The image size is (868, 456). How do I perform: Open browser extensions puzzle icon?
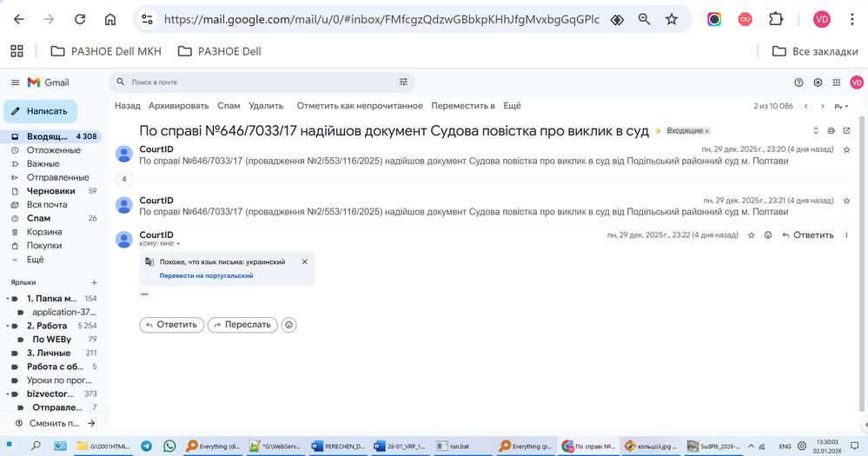[776, 19]
